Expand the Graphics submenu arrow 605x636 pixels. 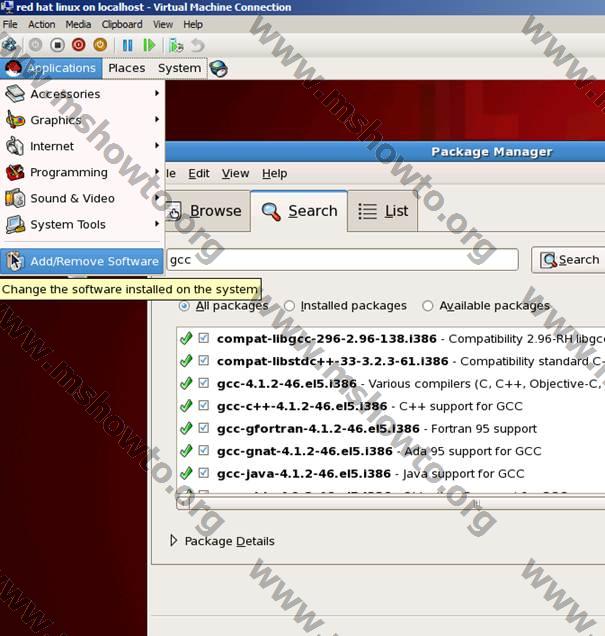pos(157,119)
